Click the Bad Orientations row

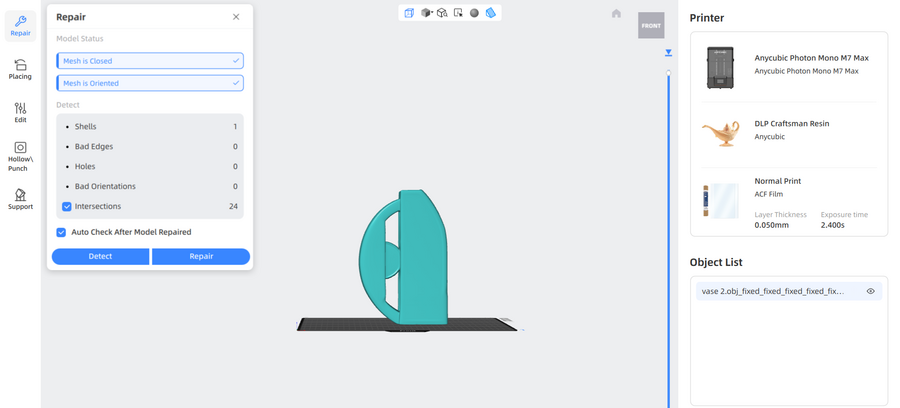click(x=150, y=186)
